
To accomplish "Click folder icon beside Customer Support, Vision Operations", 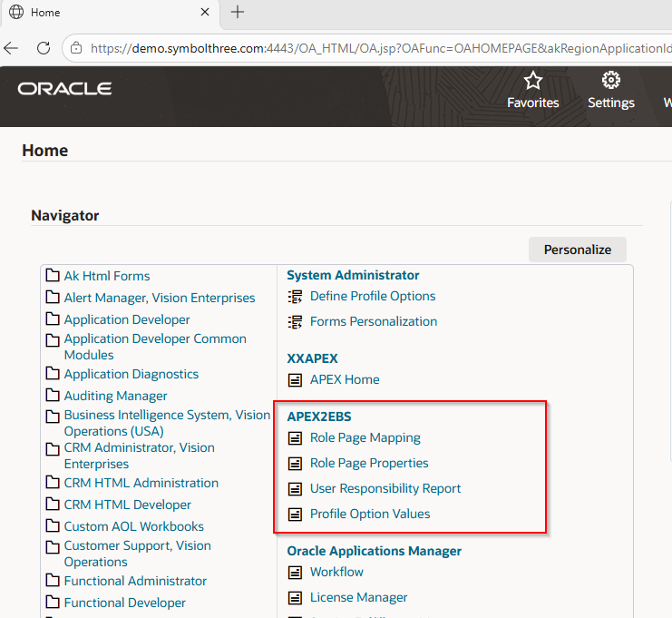I will [53, 547].
